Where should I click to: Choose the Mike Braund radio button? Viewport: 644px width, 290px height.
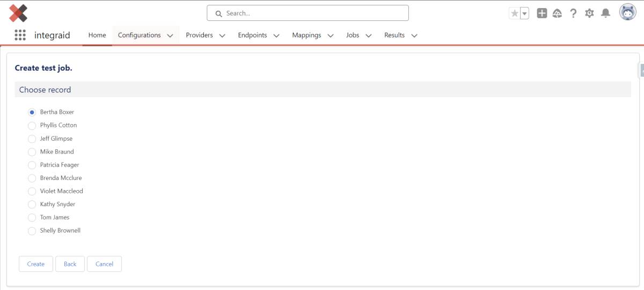pos(32,152)
